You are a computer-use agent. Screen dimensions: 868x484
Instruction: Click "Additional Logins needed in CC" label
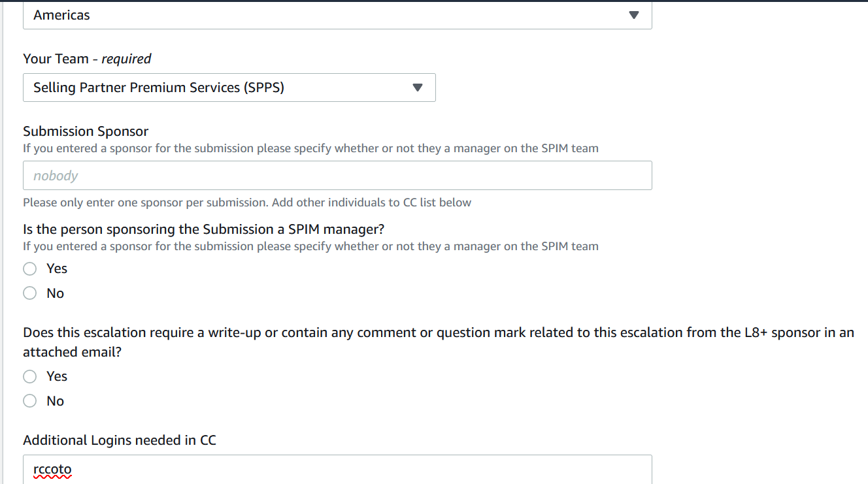point(120,440)
